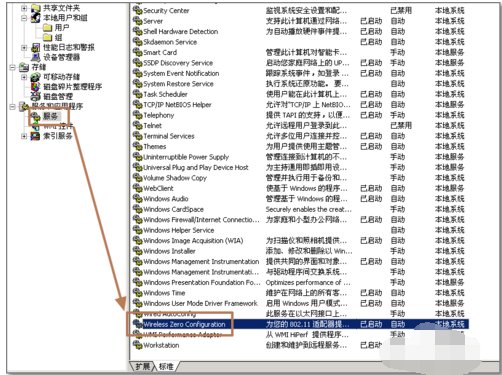Select the Windows CardSpace service
Image resolution: width=502 pixels, height=375 pixels.
[x=173, y=209]
